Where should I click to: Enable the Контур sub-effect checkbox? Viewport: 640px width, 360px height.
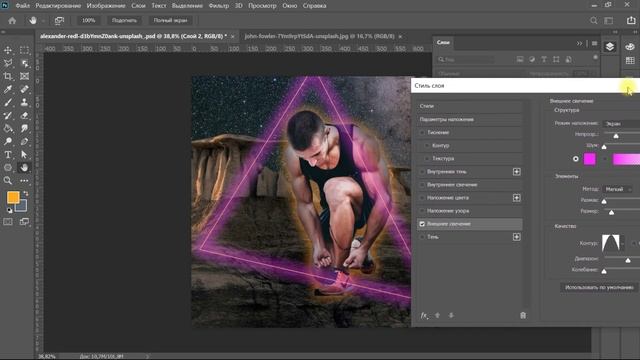pyautogui.click(x=427, y=145)
